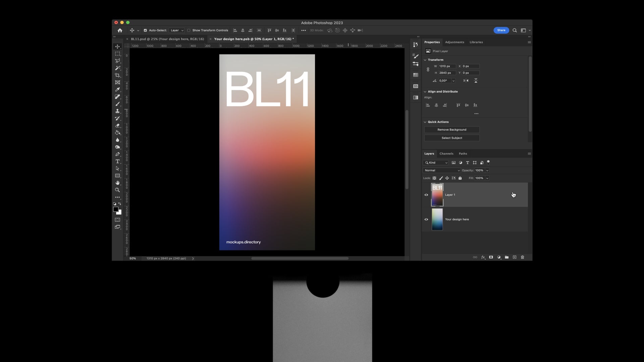Open the Adjustments panel tab

click(454, 42)
